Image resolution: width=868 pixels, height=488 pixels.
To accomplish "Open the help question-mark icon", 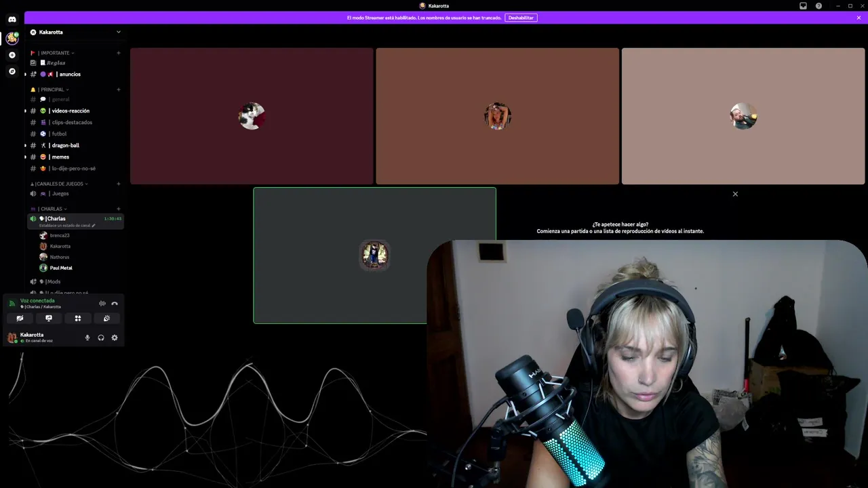I will 818,5.
